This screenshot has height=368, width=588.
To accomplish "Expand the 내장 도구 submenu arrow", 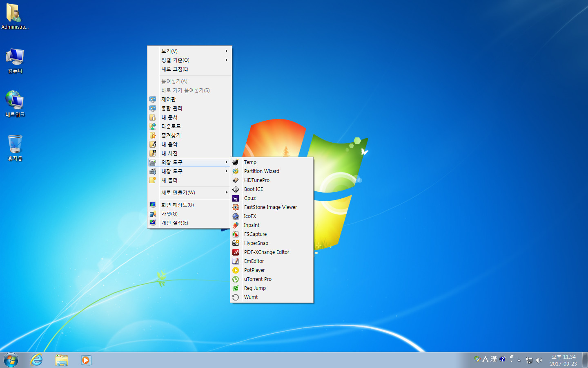I will click(x=227, y=171).
